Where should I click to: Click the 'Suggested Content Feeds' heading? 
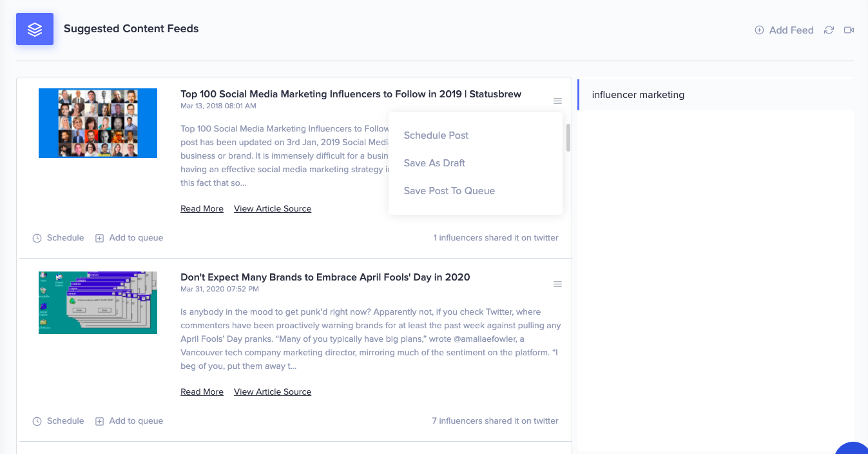131,29
